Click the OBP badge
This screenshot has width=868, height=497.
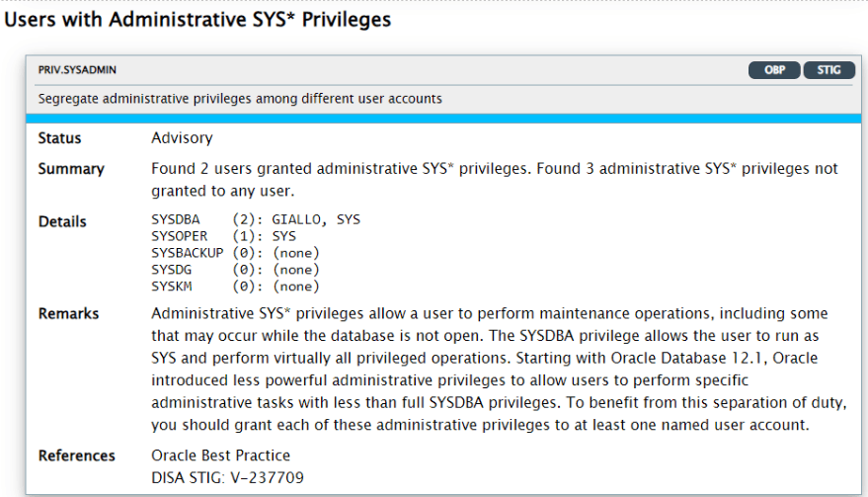tap(774, 70)
